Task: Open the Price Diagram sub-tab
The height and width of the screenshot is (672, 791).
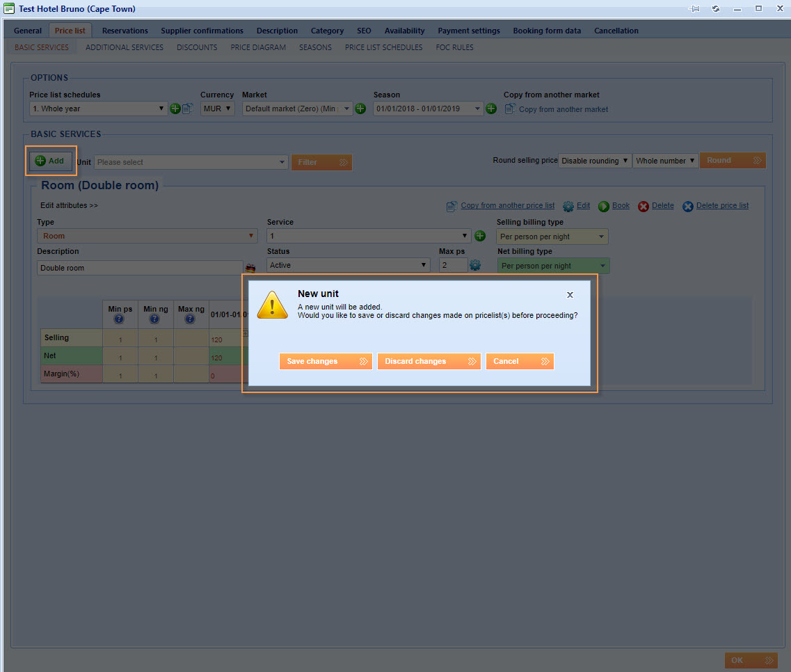Action: tap(258, 47)
